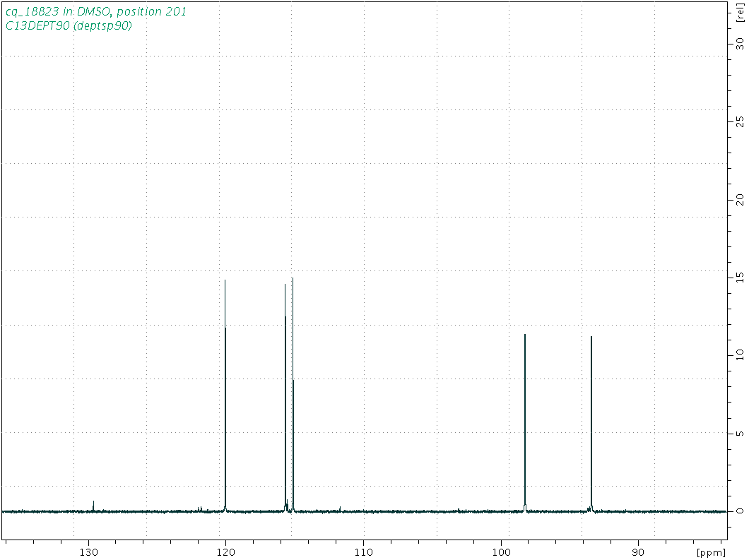Select the tallest peak near 115.2 ppm
This screenshot has width=749, height=560.
[x=293, y=394]
